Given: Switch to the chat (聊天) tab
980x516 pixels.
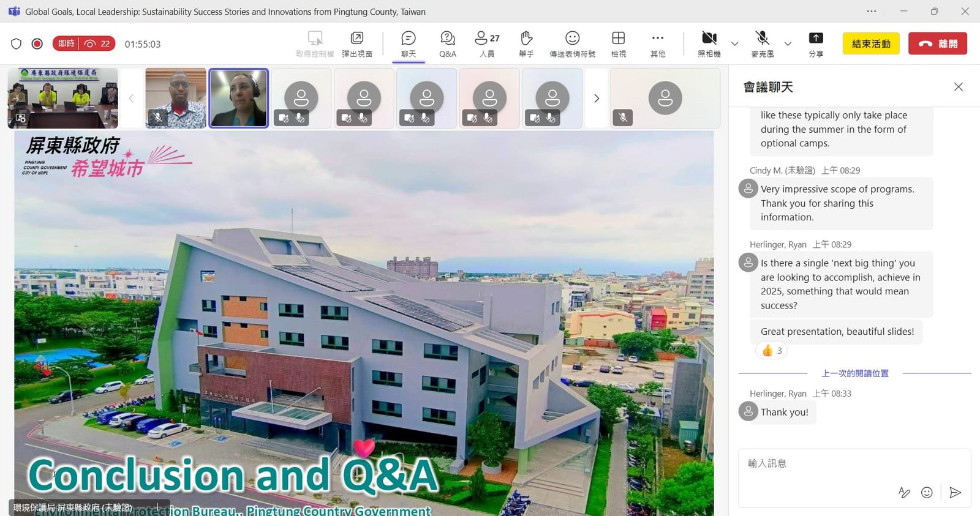Looking at the screenshot, I should [408, 44].
